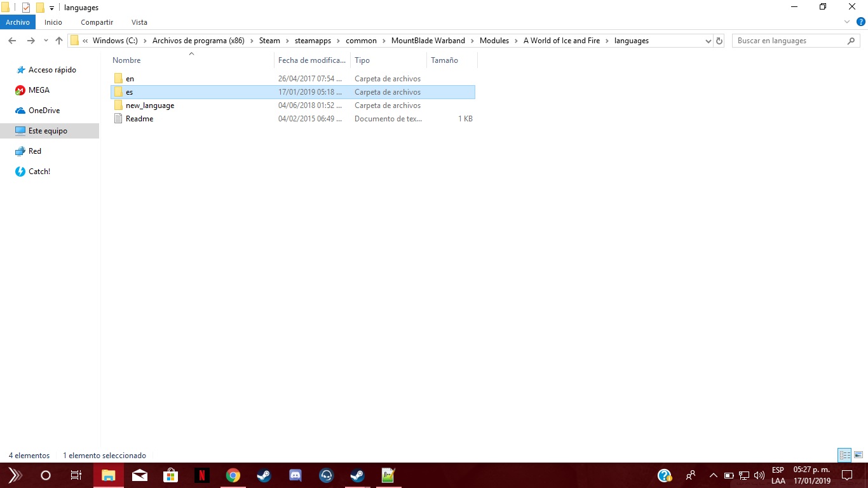This screenshot has width=868, height=488.
Task: Launch Google Chrome from taskbar
Action: [233, 475]
